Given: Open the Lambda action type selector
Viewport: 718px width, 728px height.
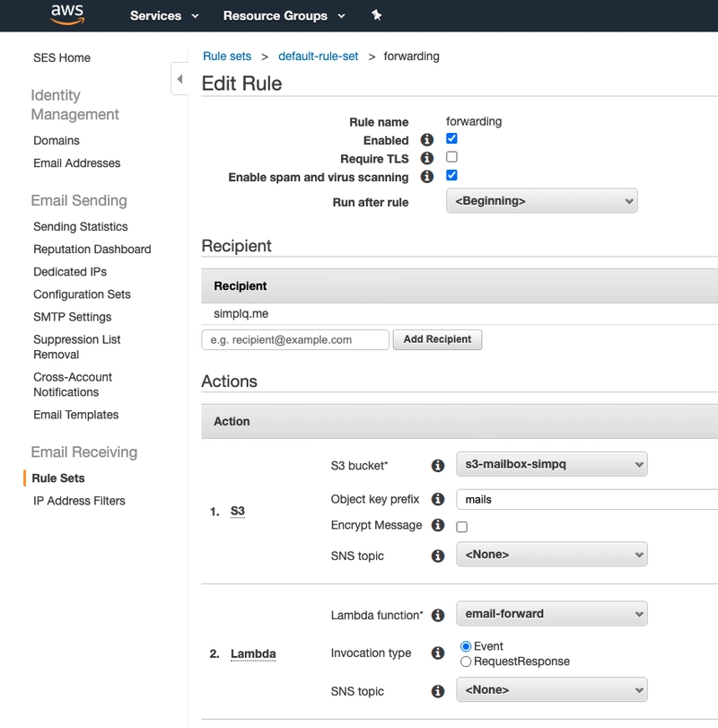Looking at the screenshot, I should (x=253, y=653).
